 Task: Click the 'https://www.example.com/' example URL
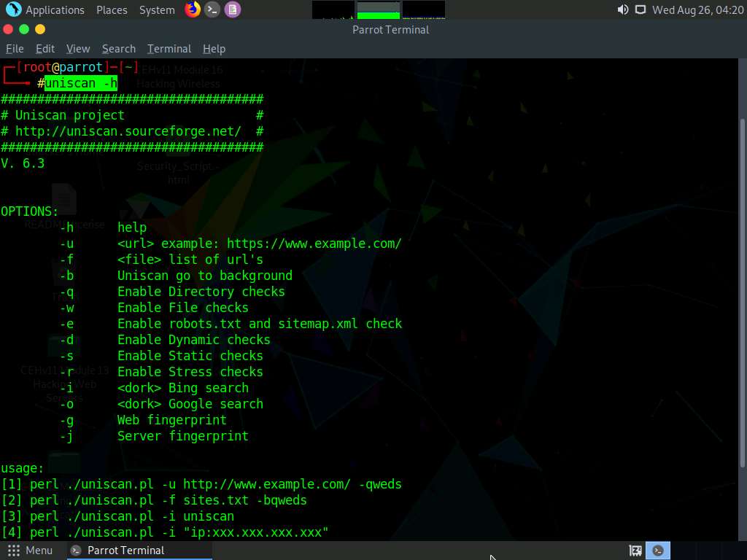314,244
